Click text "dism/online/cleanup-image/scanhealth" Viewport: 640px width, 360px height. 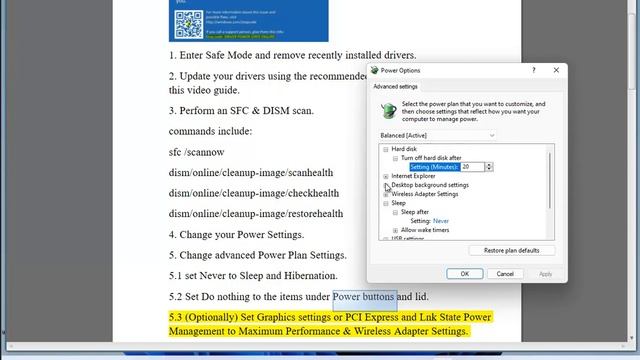[x=251, y=173]
